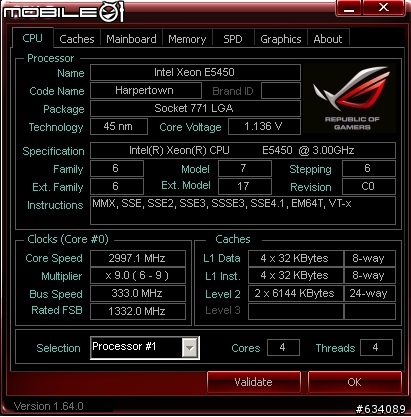Image resolution: width=411 pixels, height=417 pixels.
Task: Click the Rated FSB value 1332.0 MHz
Action: [138, 311]
